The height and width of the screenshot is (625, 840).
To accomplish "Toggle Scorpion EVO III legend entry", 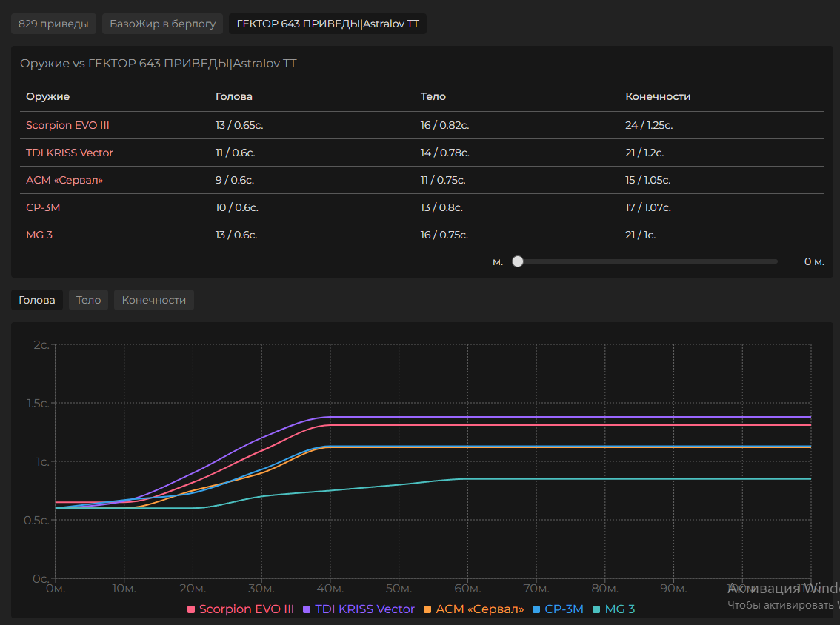I will (240, 609).
